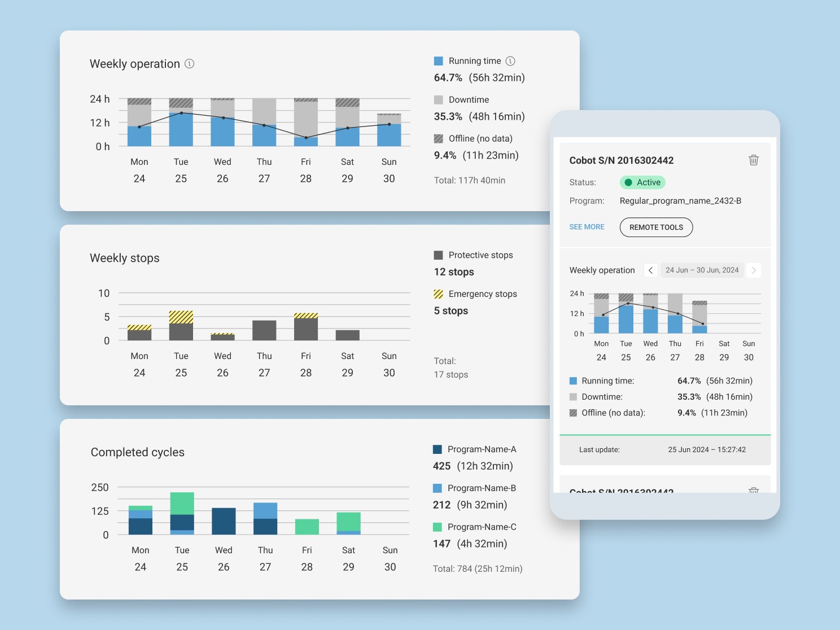Viewport: 840px width, 630px height.
Task: Select the dark blue Program-Name-A swatch
Action: tap(438, 449)
